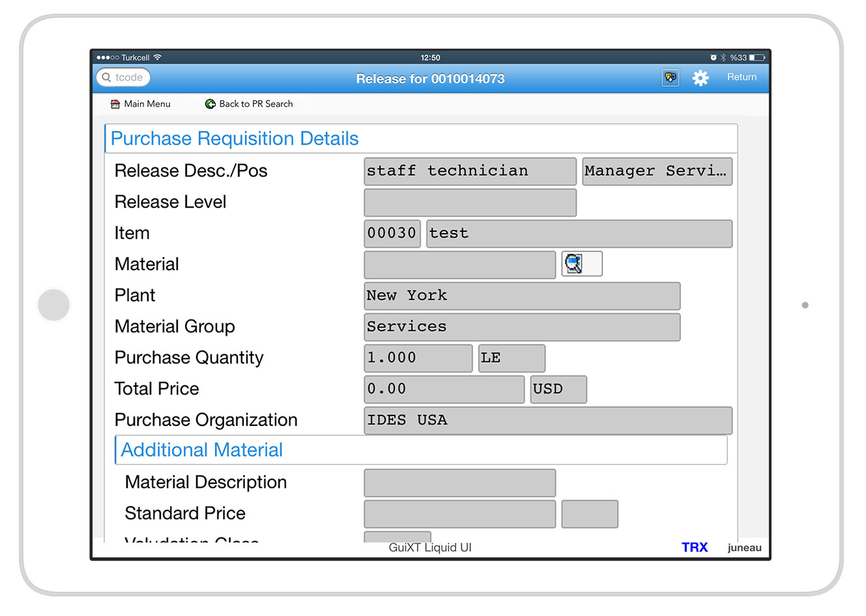Click the Back to PR Search arrow icon
This screenshot has width=866, height=616.
210,104
